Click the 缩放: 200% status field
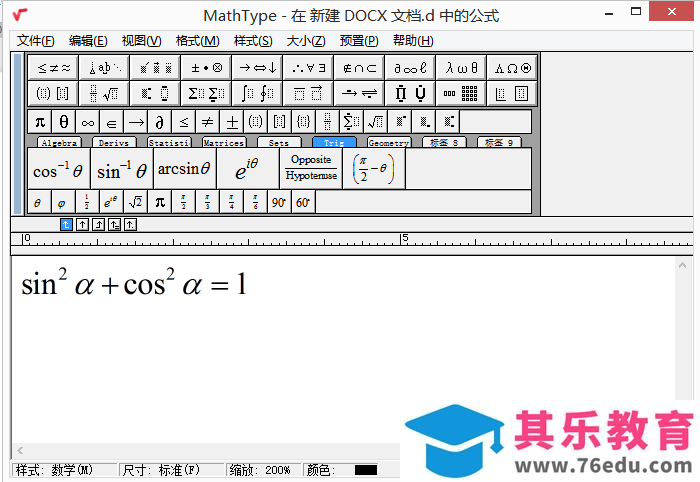 (x=263, y=470)
